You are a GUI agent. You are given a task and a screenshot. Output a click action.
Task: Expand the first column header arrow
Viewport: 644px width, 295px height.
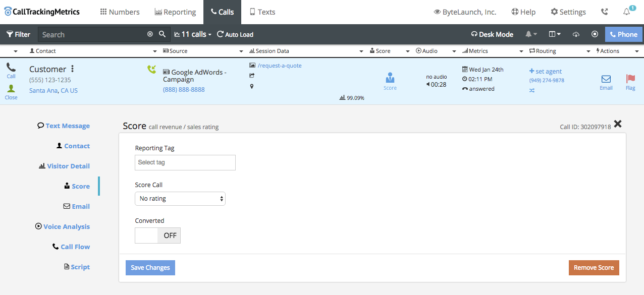[16, 51]
